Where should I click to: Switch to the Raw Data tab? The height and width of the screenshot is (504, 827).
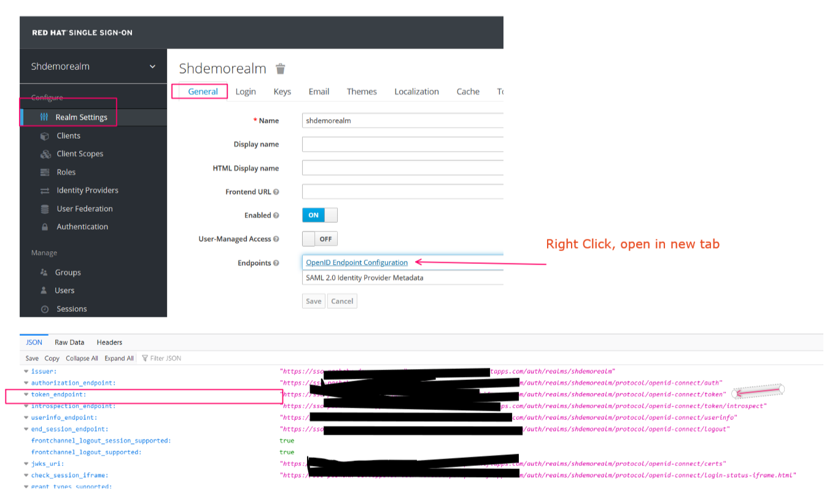tap(69, 342)
